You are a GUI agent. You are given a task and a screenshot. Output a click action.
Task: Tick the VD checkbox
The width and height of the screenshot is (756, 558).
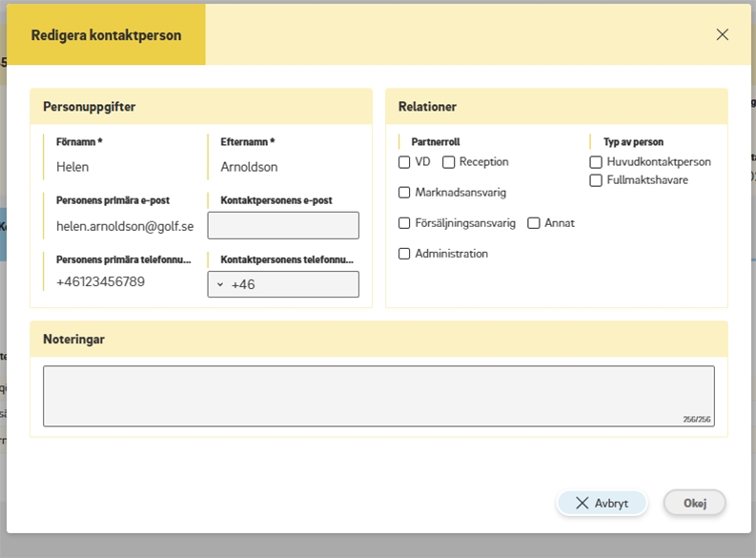(404, 162)
